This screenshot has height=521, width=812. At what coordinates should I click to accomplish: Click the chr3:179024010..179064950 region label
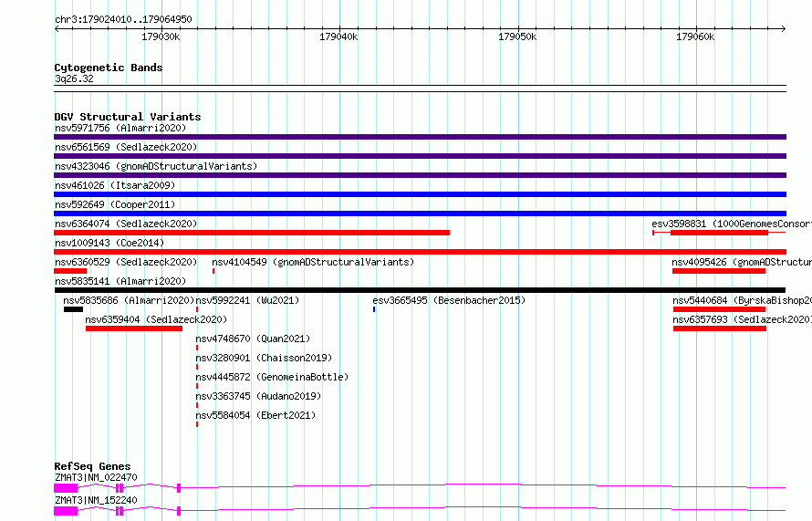(x=123, y=19)
